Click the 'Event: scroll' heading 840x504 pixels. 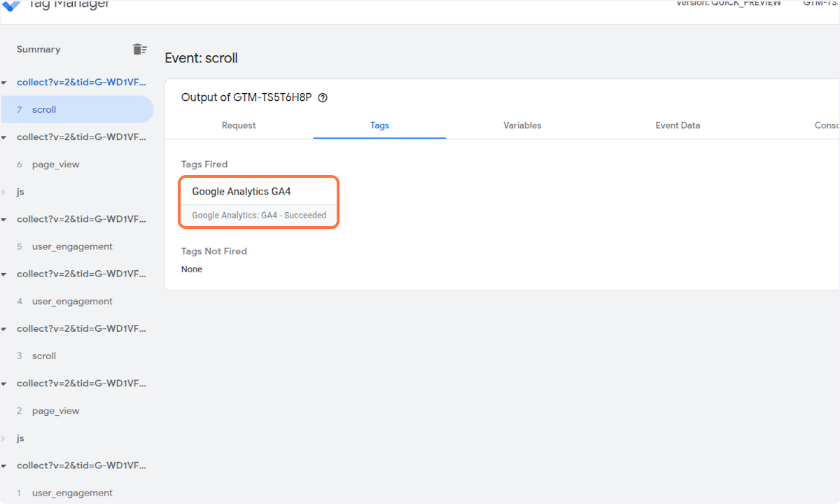tap(202, 58)
